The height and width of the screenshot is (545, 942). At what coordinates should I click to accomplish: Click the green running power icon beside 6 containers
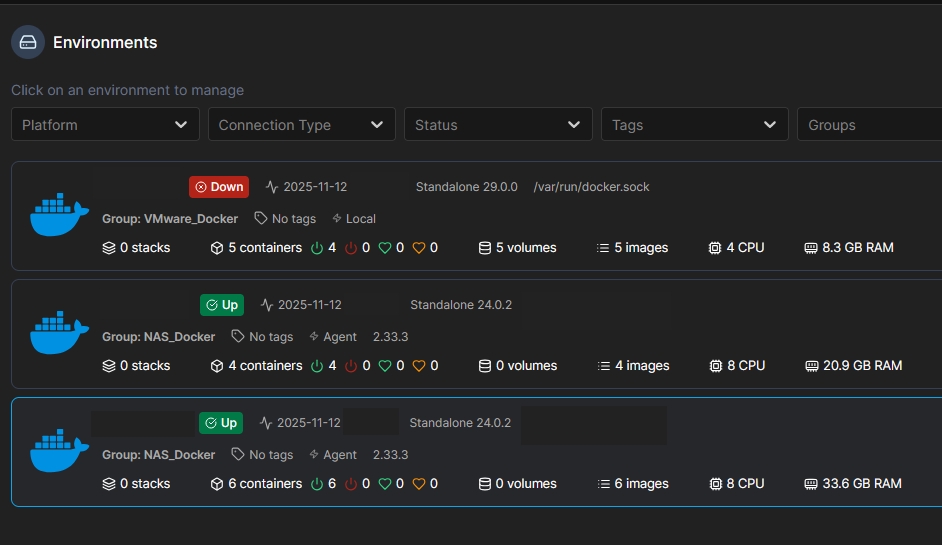point(317,484)
